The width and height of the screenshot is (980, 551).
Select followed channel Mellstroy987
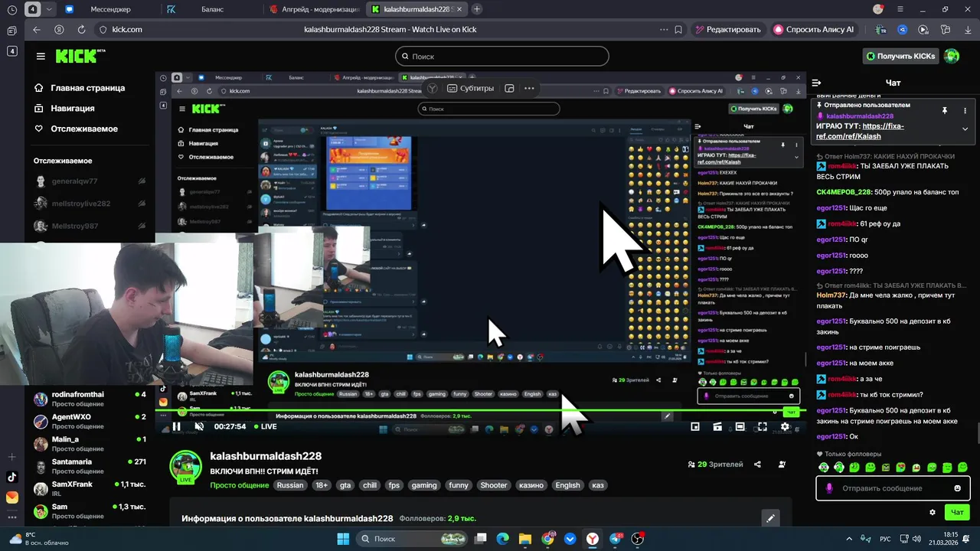(x=90, y=227)
